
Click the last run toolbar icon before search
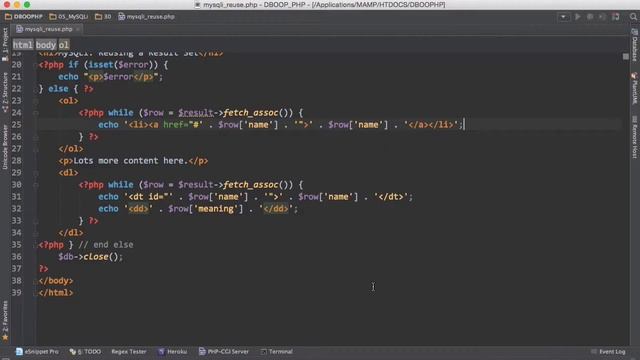pos(616,17)
